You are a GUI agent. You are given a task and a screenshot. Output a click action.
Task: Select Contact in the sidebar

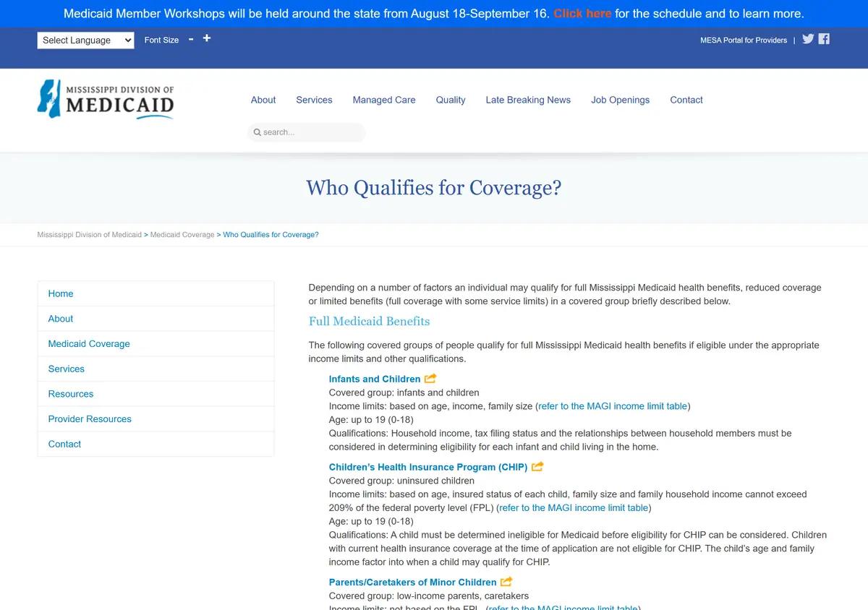[x=156, y=444]
